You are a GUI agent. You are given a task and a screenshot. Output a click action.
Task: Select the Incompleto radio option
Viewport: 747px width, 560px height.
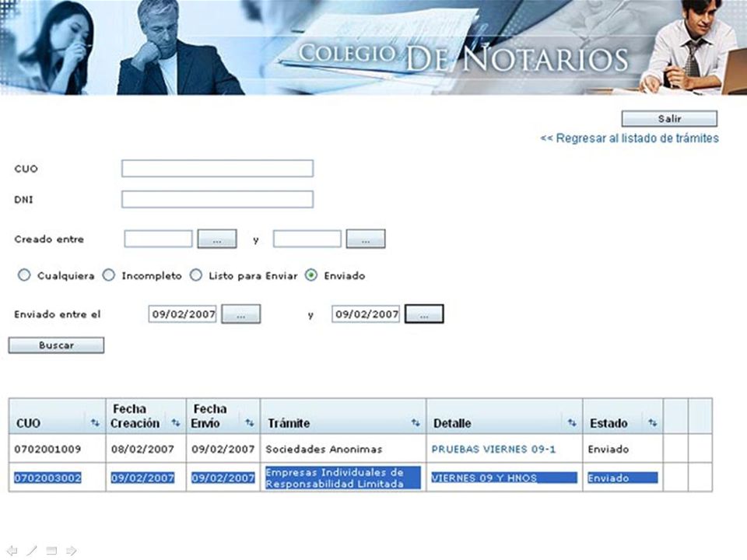click(109, 275)
